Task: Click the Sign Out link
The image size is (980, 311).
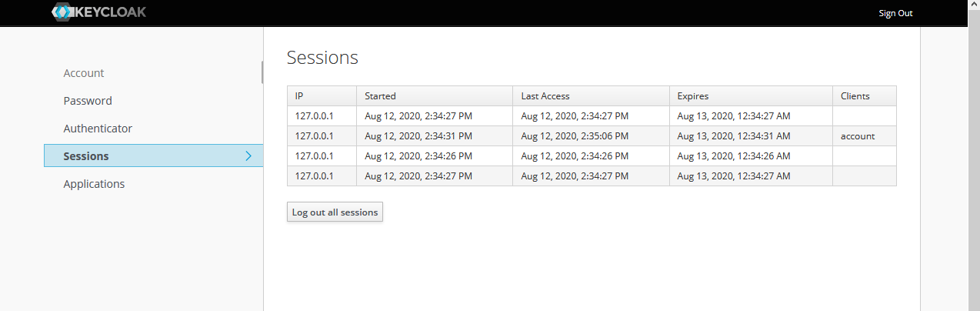Action: pos(895,13)
